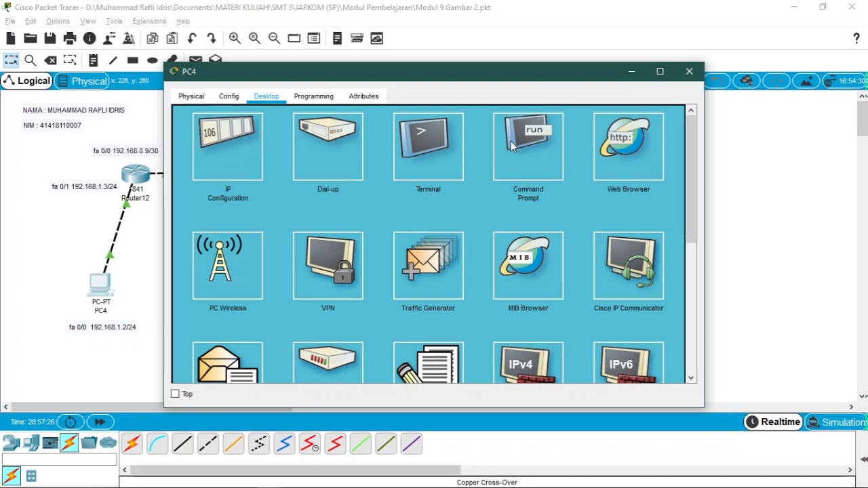
Task: Open the Traffic Generator app
Action: click(429, 266)
